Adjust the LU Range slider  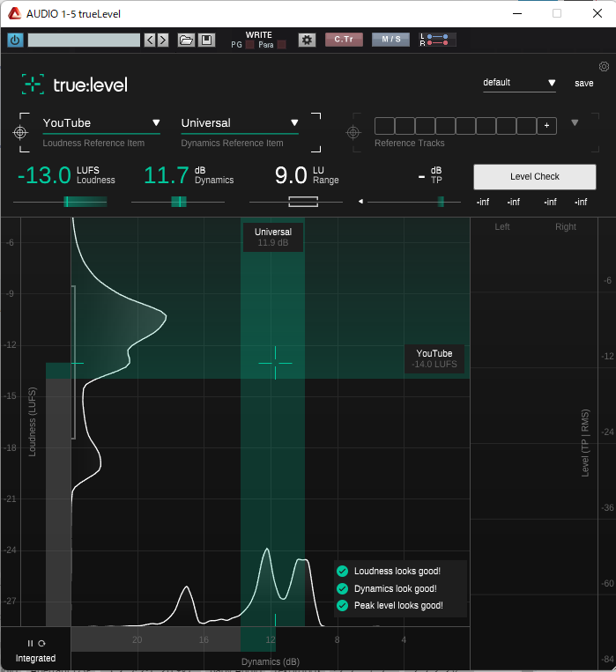click(x=296, y=202)
